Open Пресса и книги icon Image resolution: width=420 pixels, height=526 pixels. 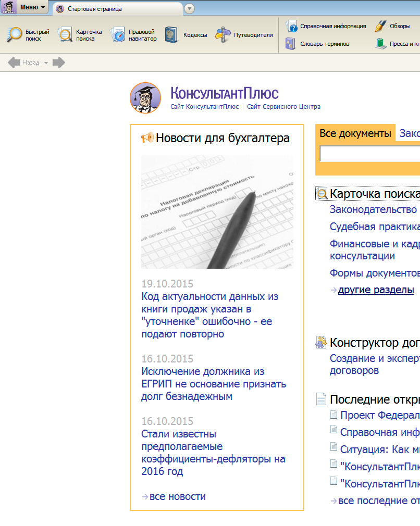pyautogui.click(x=381, y=44)
